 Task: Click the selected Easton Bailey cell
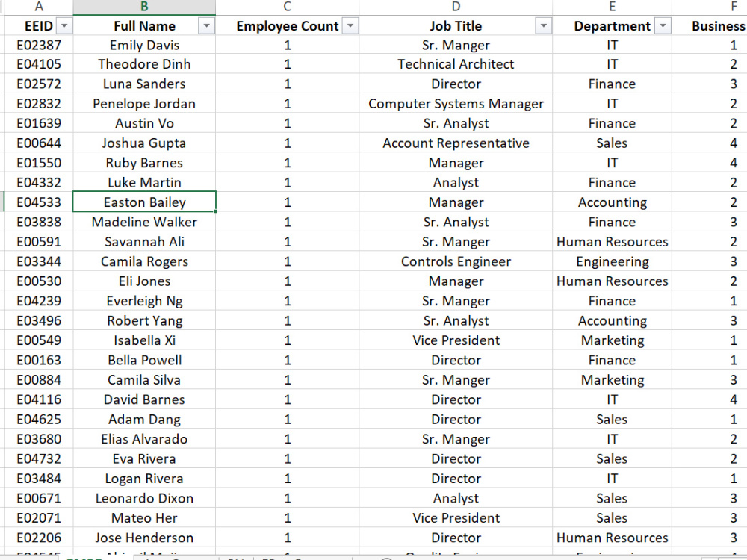144,202
